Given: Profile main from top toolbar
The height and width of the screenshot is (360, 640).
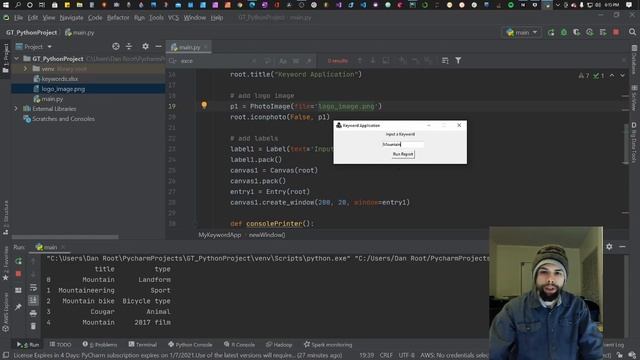Looking at the screenshot, I should click(x=589, y=32).
